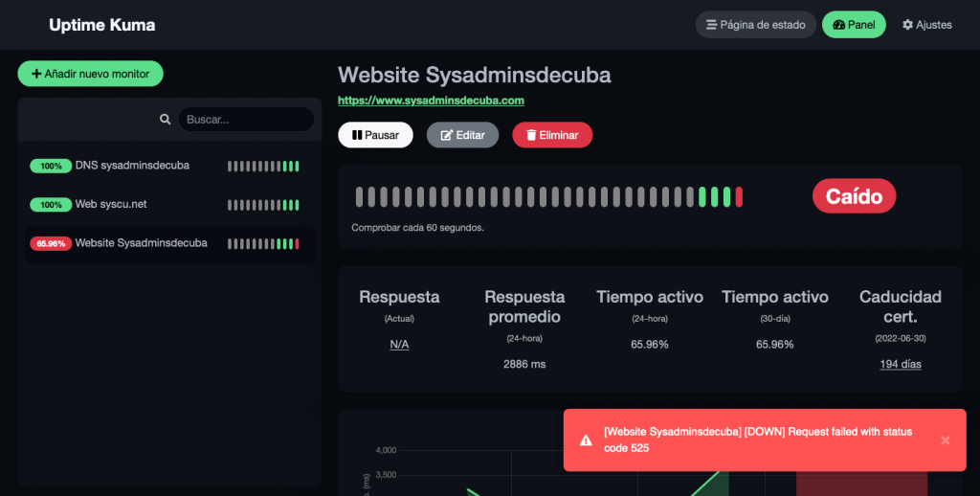
Task: Click 100% badge of Web syscu.net
Action: point(51,205)
